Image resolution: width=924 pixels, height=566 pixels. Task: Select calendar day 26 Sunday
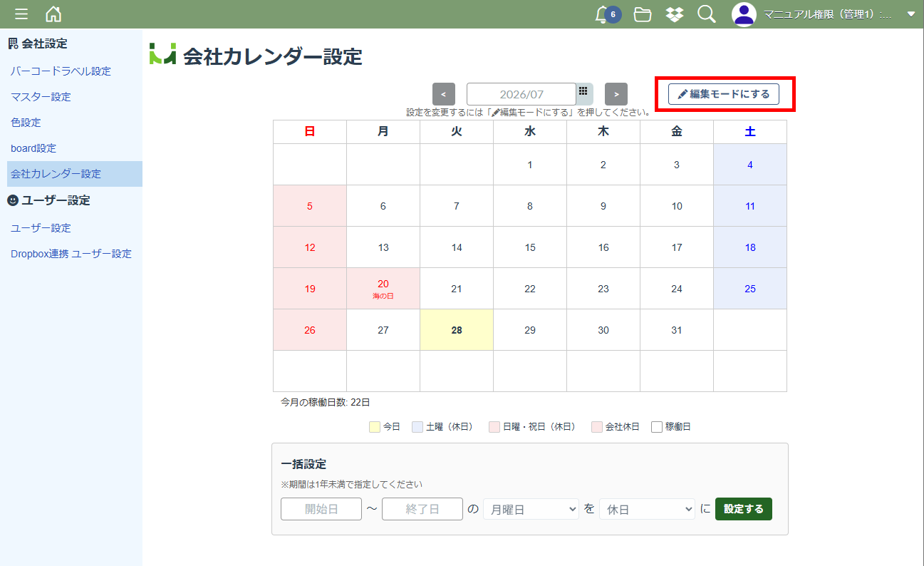click(310, 330)
